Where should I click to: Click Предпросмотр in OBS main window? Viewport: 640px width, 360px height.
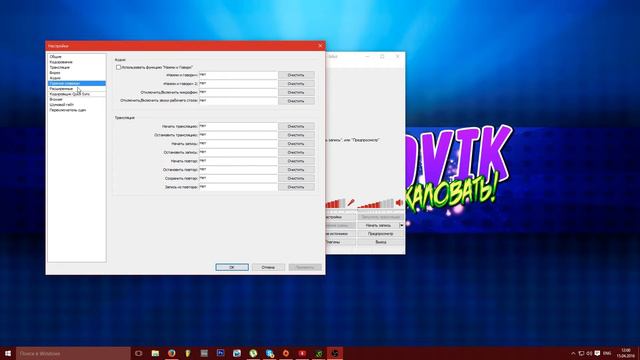[x=380, y=234]
